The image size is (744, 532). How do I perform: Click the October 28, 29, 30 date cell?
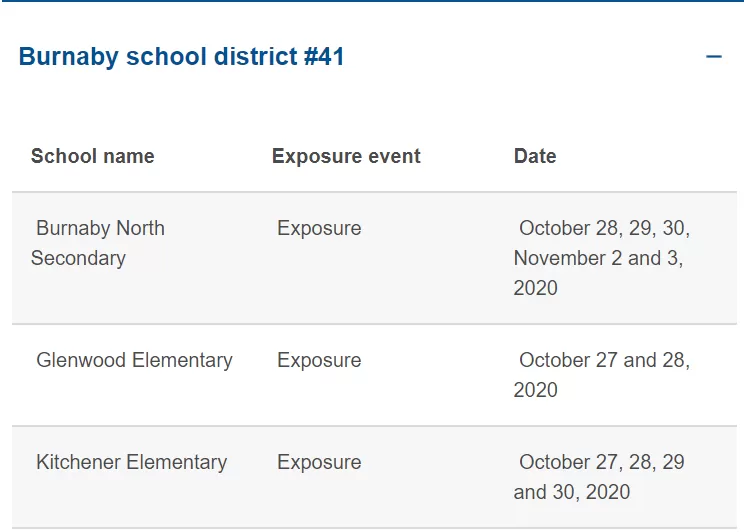point(602,258)
